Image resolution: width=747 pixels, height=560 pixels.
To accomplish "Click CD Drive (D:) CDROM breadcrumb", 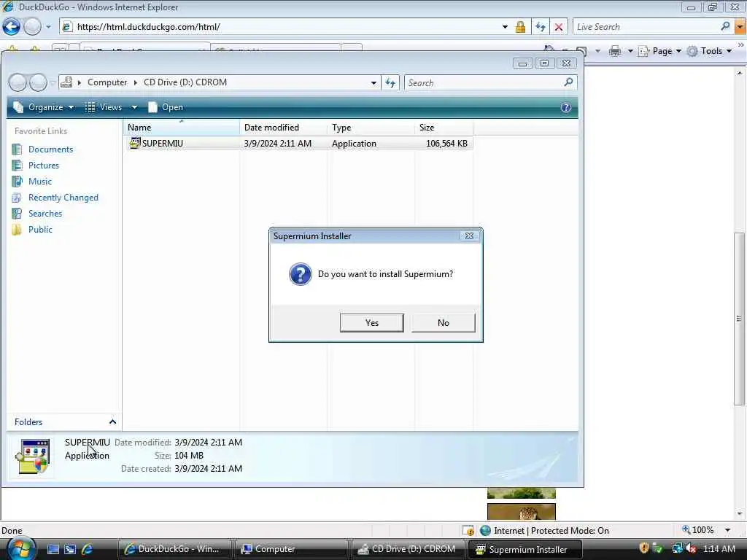I will pyautogui.click(x=185, y=82).
